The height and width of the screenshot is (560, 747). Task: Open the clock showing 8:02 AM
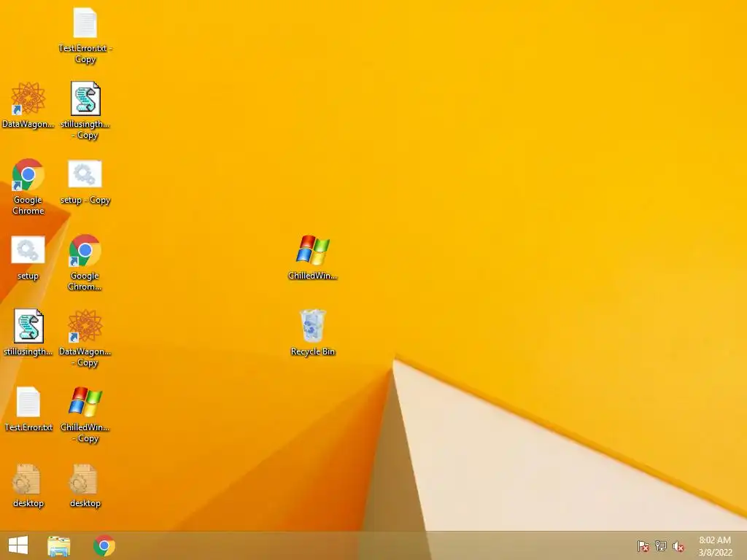click(715, 546)
